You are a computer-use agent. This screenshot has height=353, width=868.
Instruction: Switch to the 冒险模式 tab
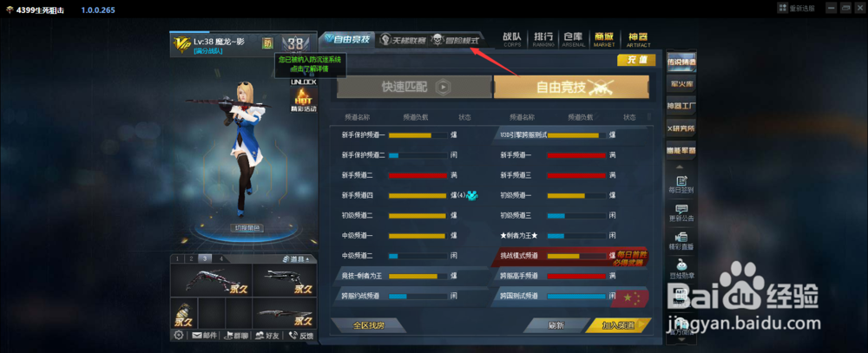point(455,41)
